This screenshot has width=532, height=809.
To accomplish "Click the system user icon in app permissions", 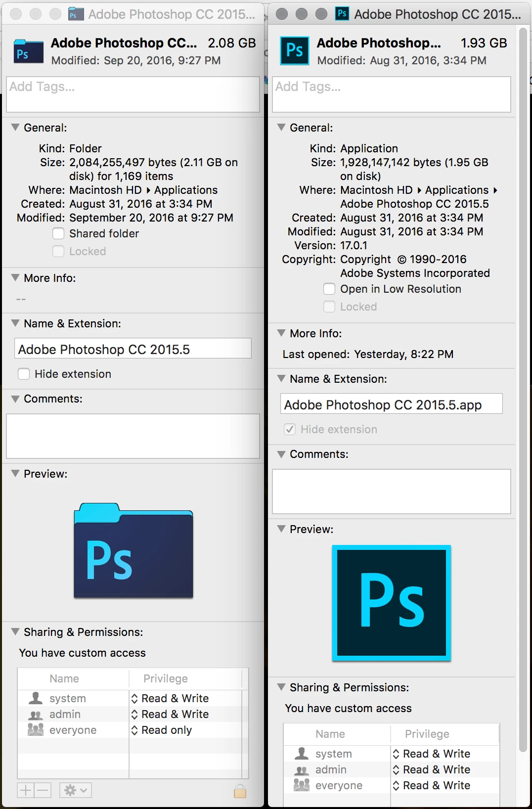I will [x=302, y=753].
